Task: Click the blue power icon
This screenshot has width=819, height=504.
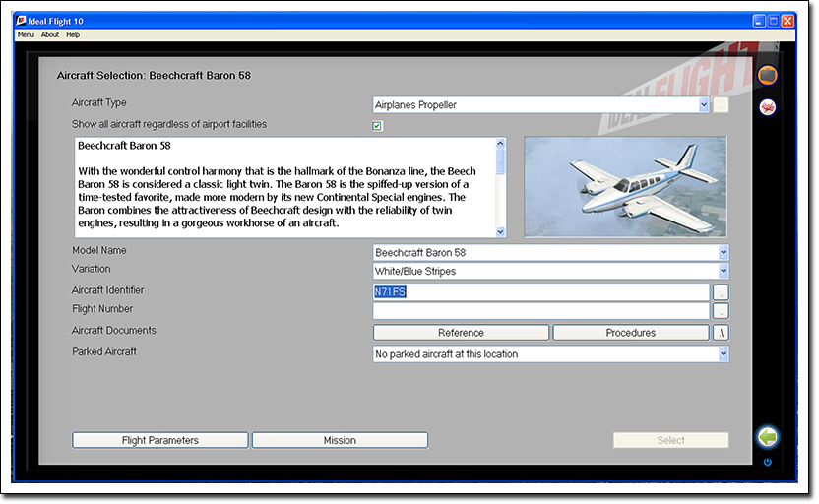Action: (767, 462)
